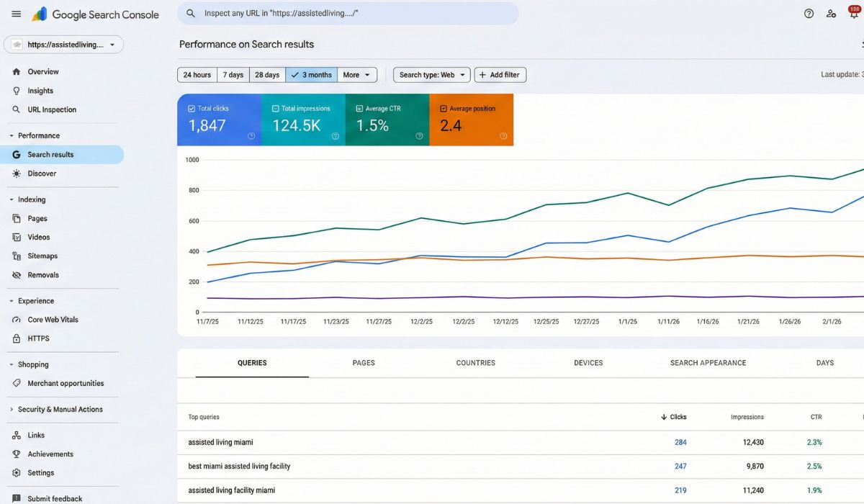Viewport: 864px width, 504px height.
Task: Open the URL Inspection tool
Action: [50, 109]
